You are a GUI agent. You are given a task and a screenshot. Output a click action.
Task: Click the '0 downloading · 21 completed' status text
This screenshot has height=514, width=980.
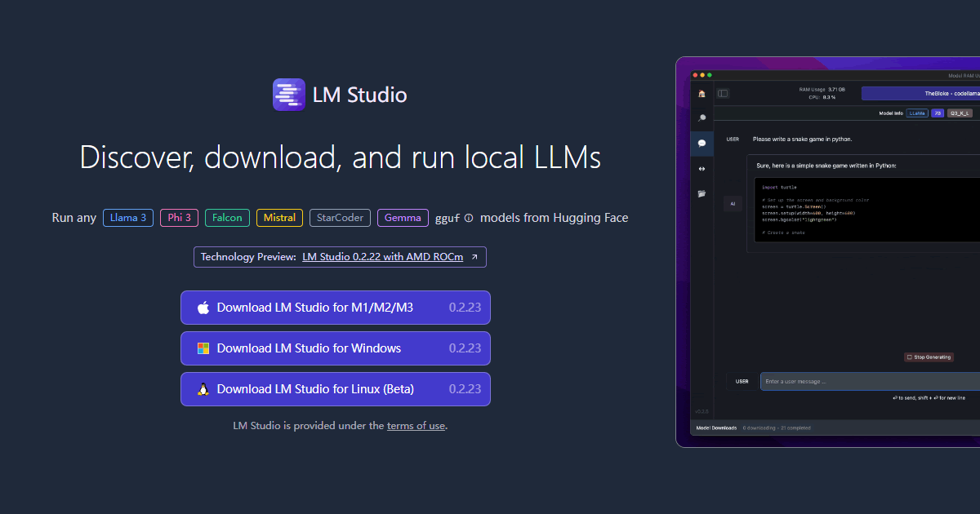pos(776,428)
